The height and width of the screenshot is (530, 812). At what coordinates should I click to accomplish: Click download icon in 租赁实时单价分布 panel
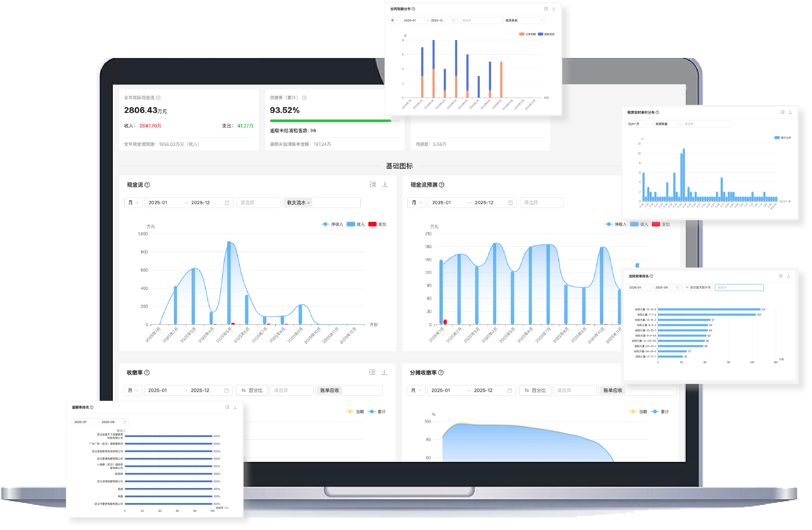(790, 112)
